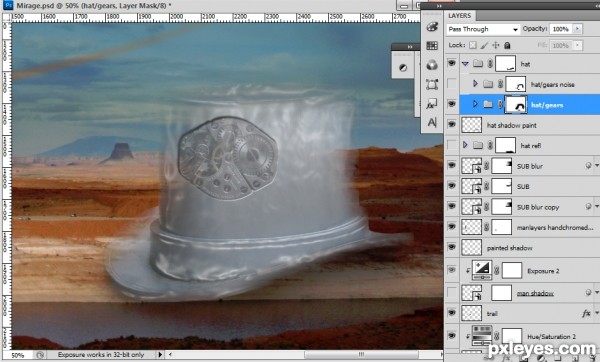Viewport: 600px width, 362px height.
Task: Select Exposure 2 layer mask thumbnail
Action: coord(512,271)
